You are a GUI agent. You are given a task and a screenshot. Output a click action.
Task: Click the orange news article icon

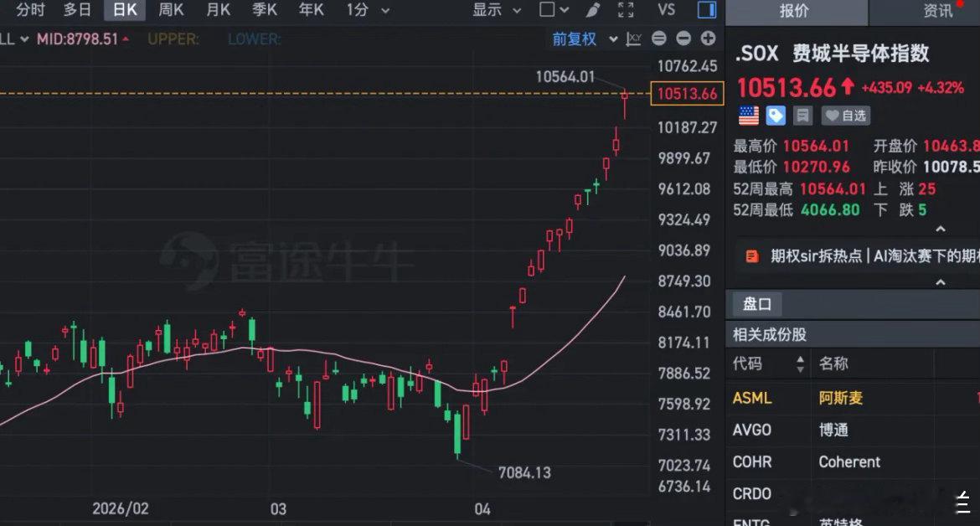752,256
